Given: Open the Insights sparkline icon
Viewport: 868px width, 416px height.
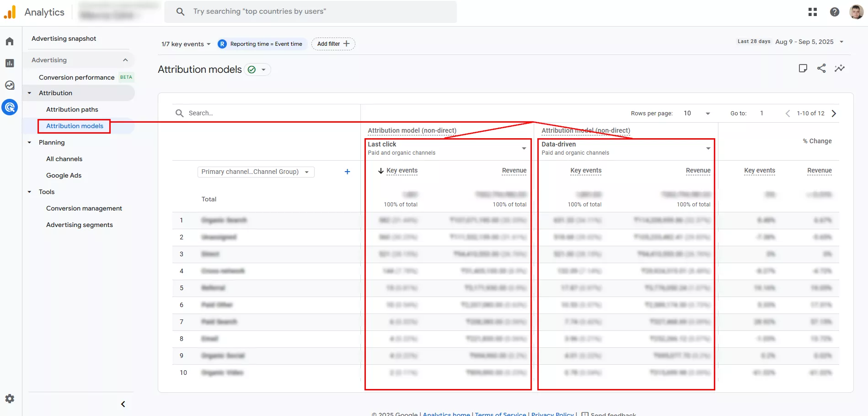Looking at the screenshot, I should (x=840, y=68).
